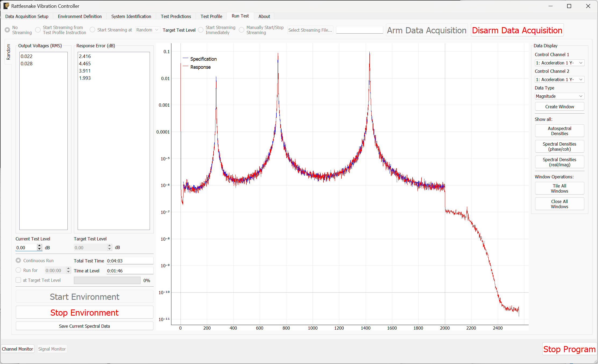Viewport: 598px width, 364px height.
Task: Click Disarm Data Acquisition
Action: click(x=517, y=30)
